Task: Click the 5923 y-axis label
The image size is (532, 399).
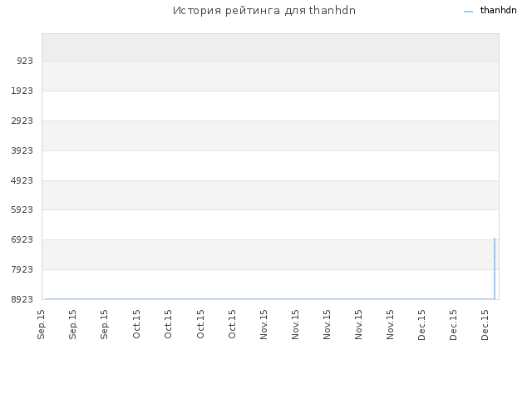Action: pos(22,209)
